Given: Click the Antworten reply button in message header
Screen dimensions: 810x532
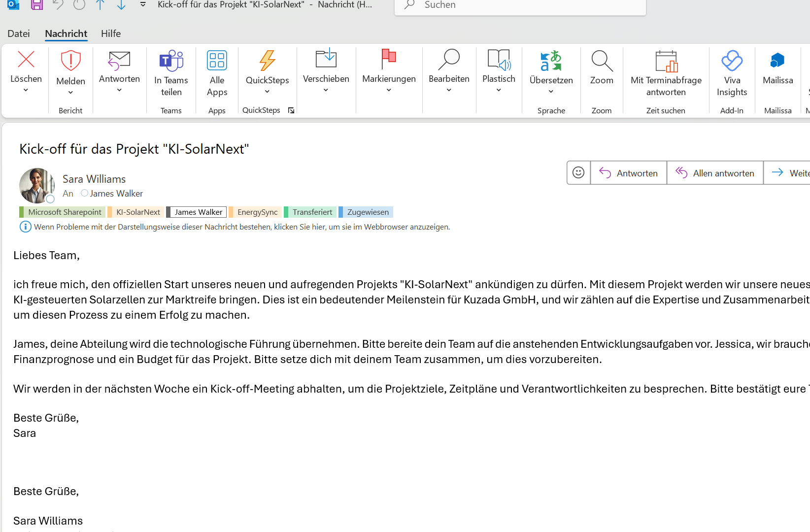Looking at the screenshot, I should (x=628, y=173).
